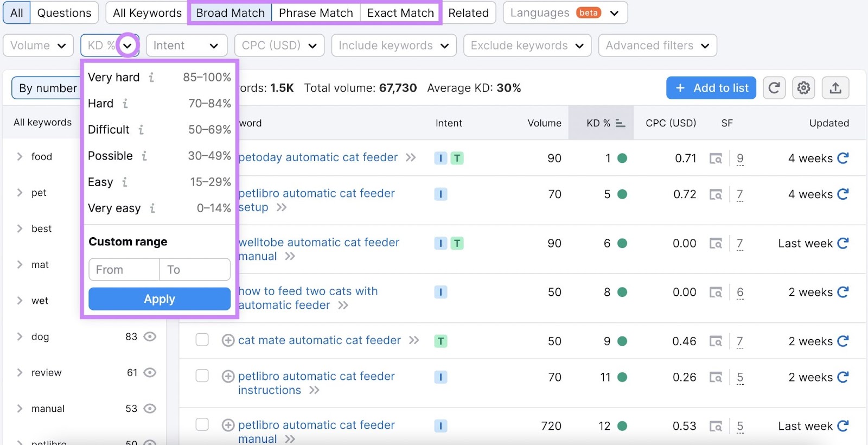Refresh data for petlibro automatic cat feeder instructions
868x445 pixels.
[x=843, y=377]
